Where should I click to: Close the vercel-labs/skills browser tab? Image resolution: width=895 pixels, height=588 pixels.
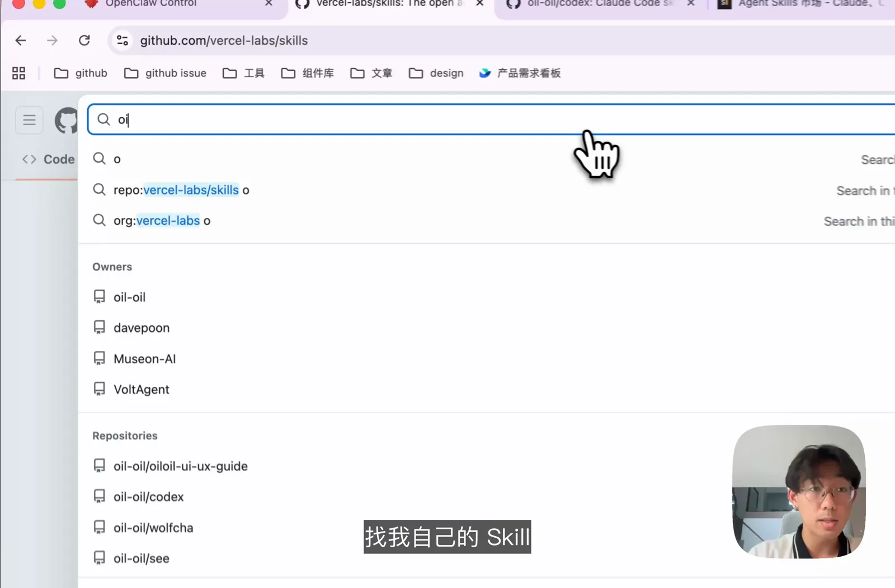coord(480,3)
